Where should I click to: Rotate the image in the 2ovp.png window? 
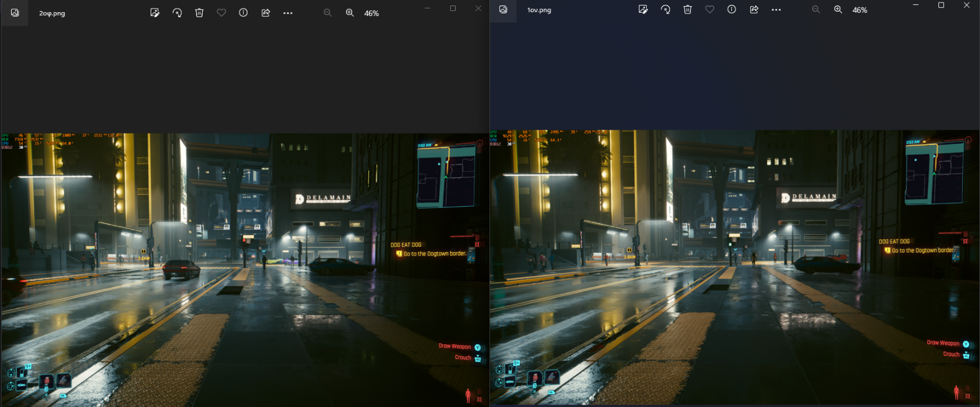(x=177, y=13)
